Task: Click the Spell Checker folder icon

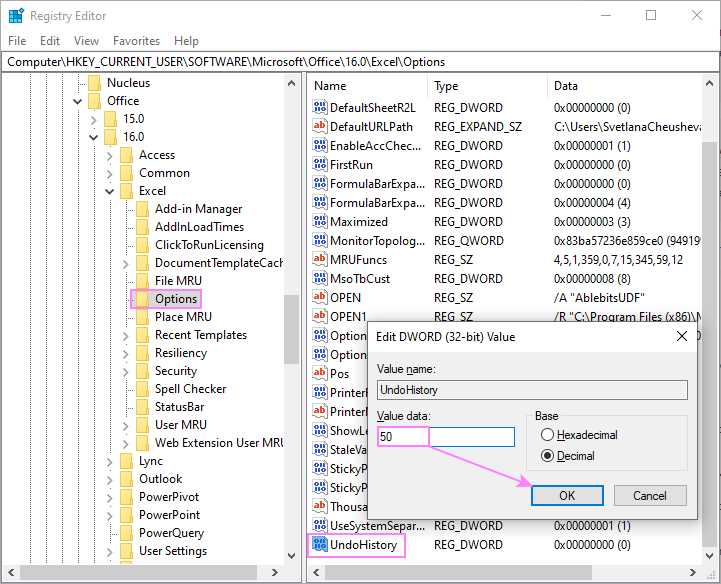Action: click(142, 389)
